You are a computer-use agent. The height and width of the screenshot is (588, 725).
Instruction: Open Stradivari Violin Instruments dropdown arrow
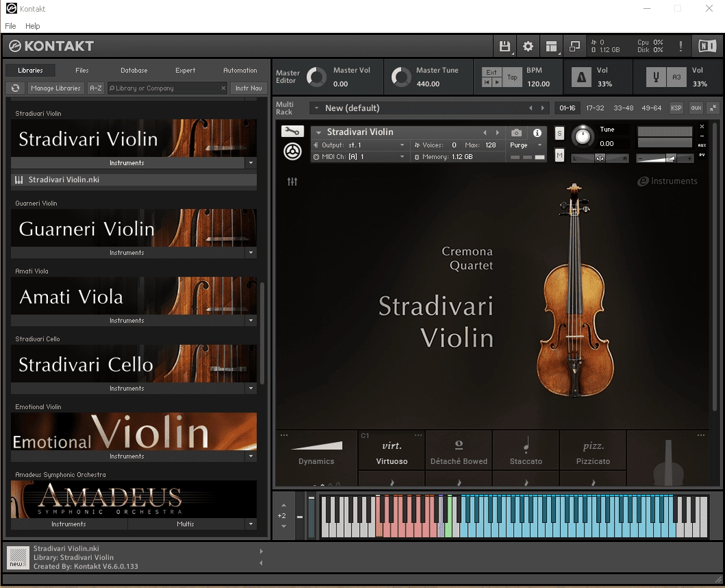[x=251, y=162]
